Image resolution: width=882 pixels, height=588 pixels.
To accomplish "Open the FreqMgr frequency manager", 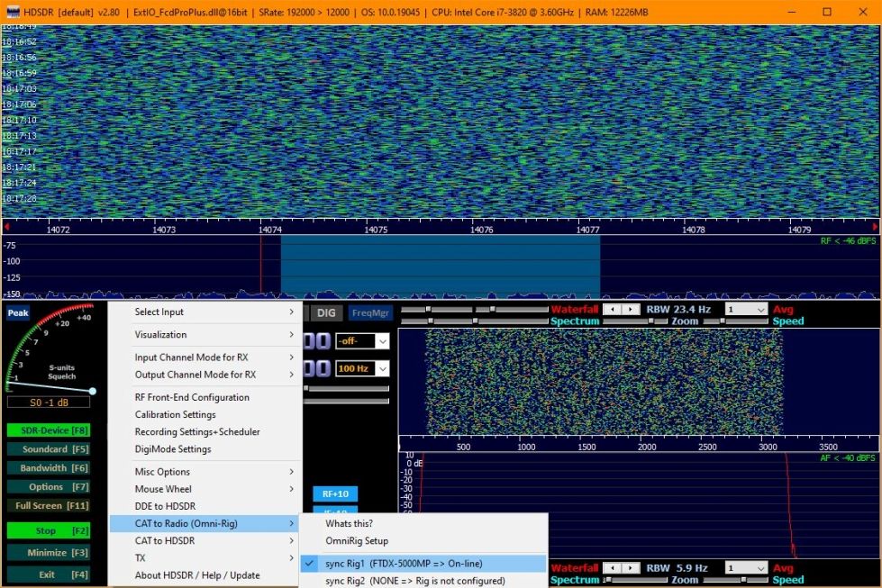I will click(370, 312).
